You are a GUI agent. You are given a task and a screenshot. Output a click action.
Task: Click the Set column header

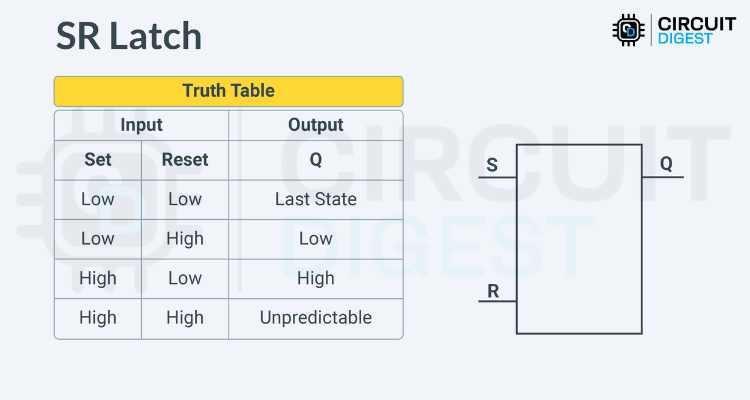coord(98,160)
